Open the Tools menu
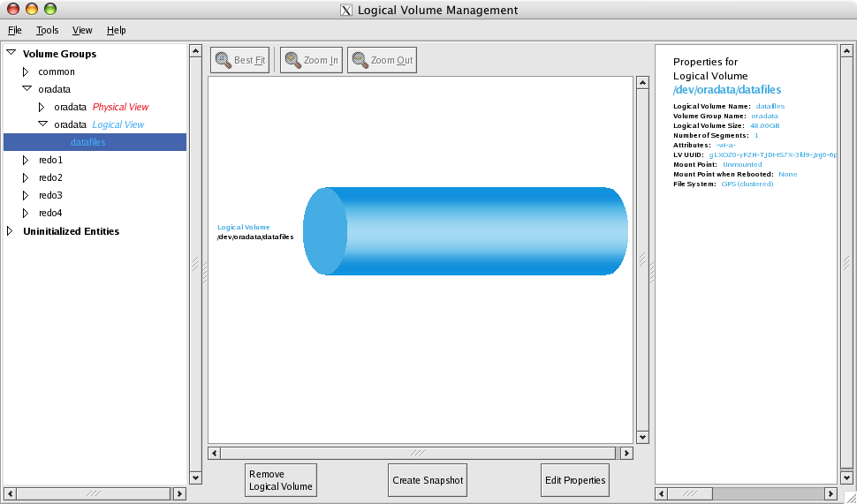Image resolution: width=857 pixels, height=504 pixels. coord(48,30)
